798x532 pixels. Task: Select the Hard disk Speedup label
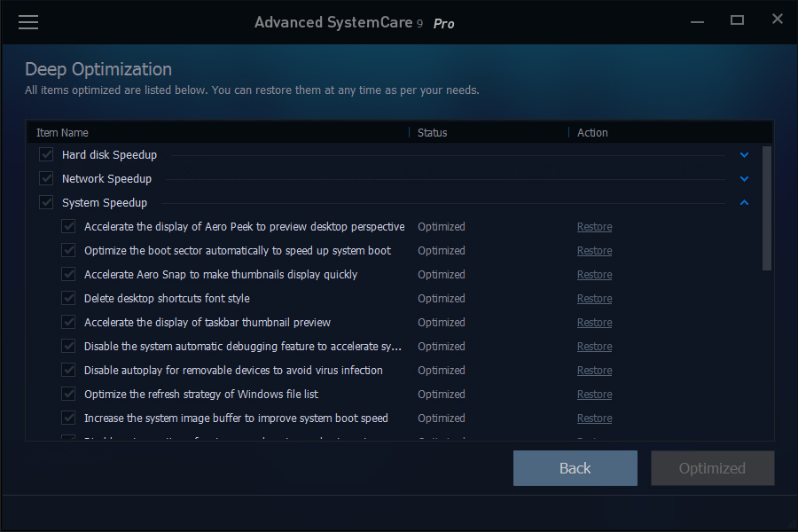109,155
